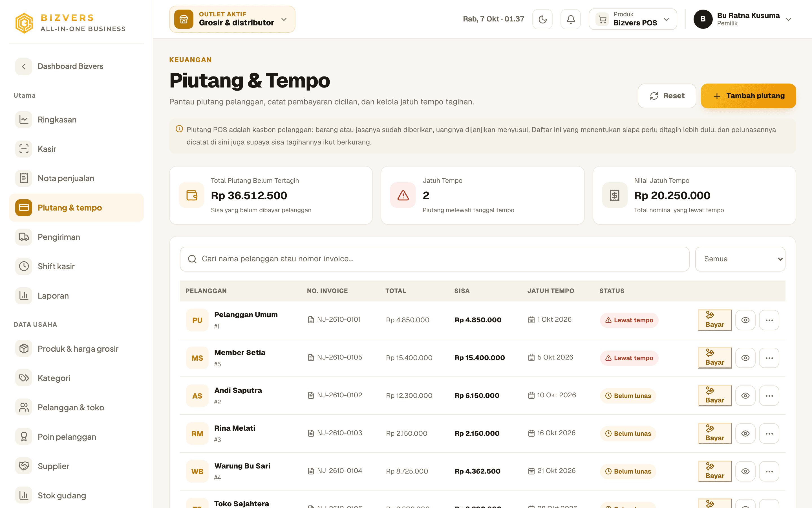812x508 pixels.
Task: Focus the customer or invoice search field
Action: pos(434,259)
